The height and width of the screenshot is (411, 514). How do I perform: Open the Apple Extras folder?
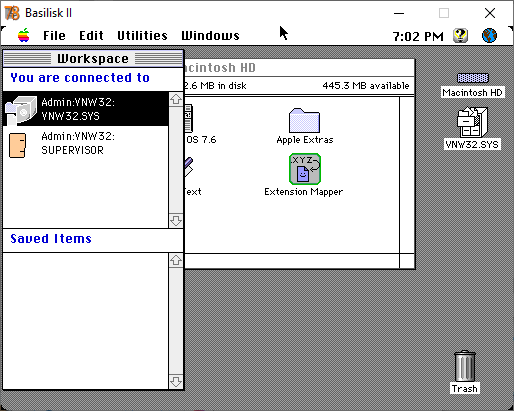(x=304, y=121)
